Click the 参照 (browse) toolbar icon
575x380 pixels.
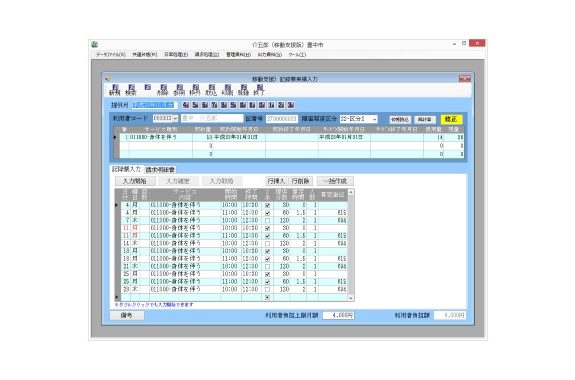[179, 90]
